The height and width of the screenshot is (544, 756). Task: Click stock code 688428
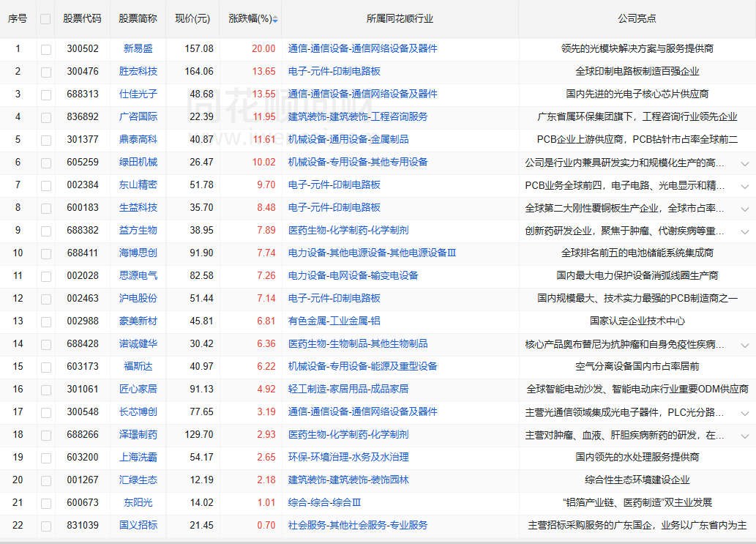click(83, 343)
